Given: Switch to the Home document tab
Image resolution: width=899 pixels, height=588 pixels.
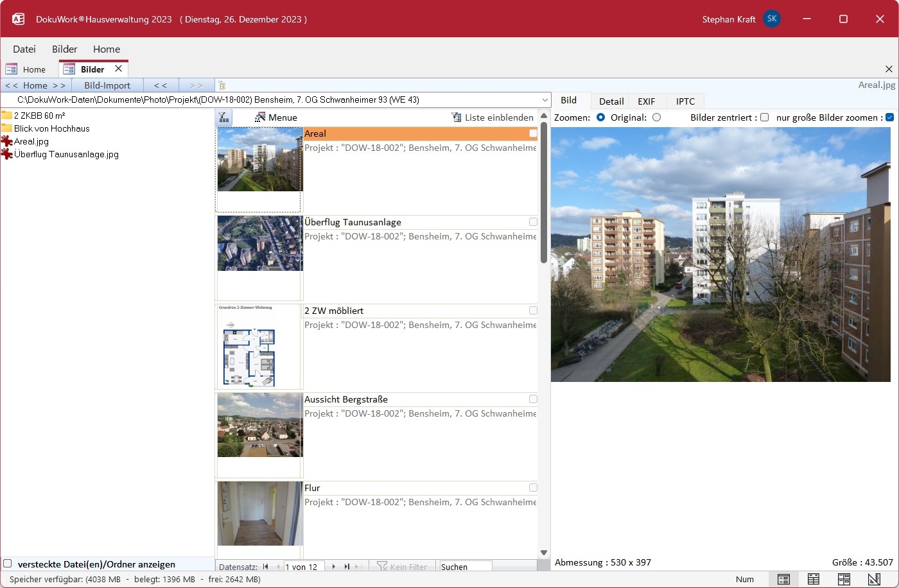Looking at the screenshot, I should (x=27, y=69).
